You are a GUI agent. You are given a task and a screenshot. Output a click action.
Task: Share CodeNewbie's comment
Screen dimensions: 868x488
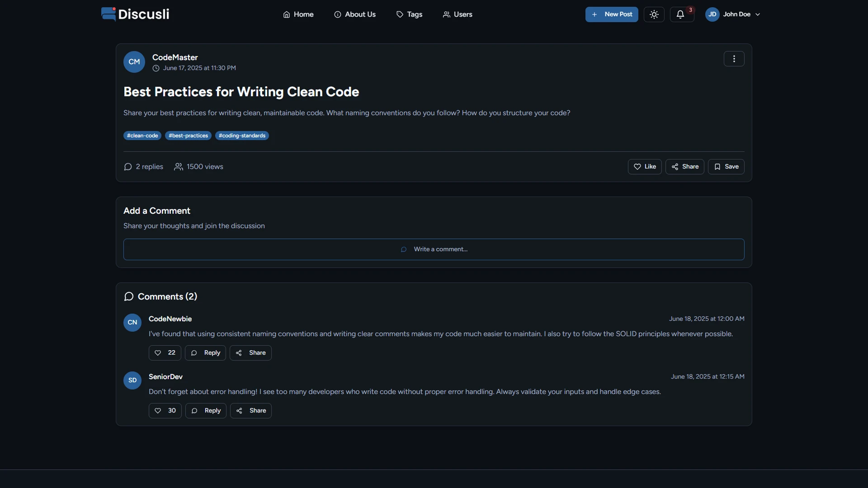click(x=250, y=353)
